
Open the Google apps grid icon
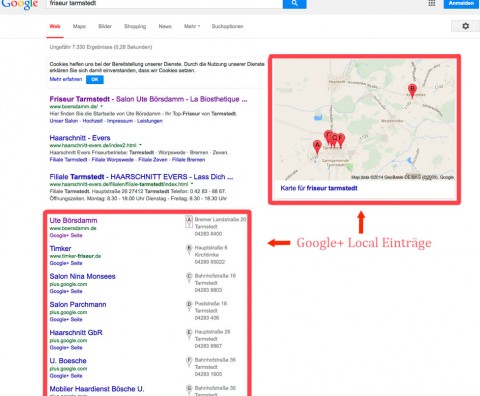[x=432, y=3]
